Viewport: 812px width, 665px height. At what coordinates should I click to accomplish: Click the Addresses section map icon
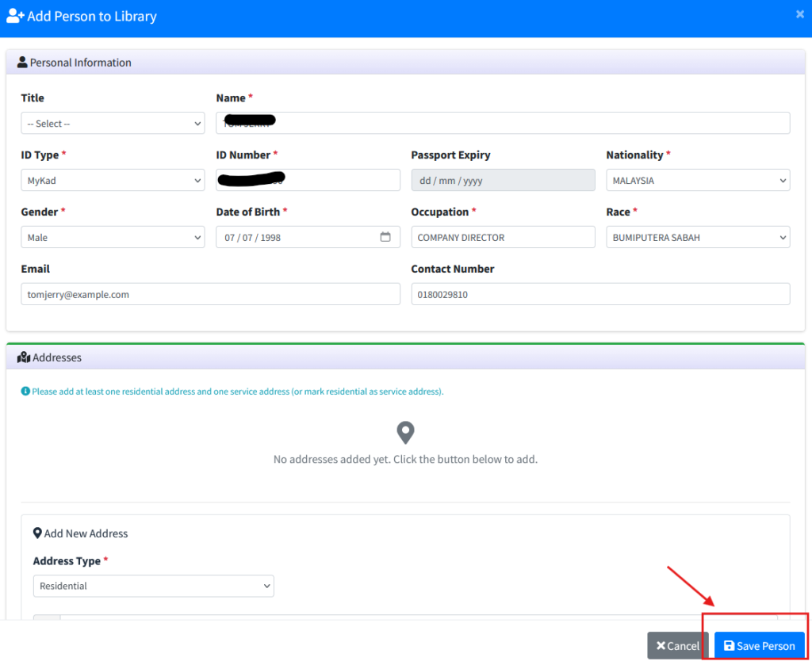(x=24, y=357)
